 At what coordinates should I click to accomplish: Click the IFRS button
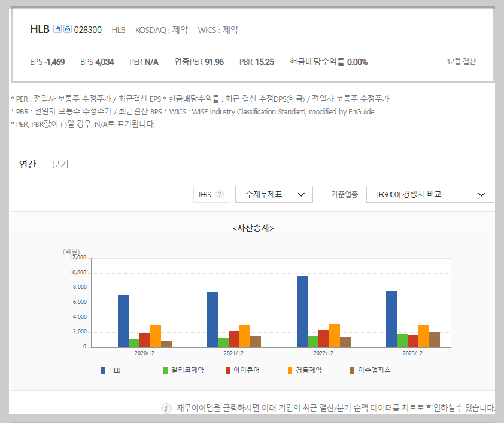211,194
